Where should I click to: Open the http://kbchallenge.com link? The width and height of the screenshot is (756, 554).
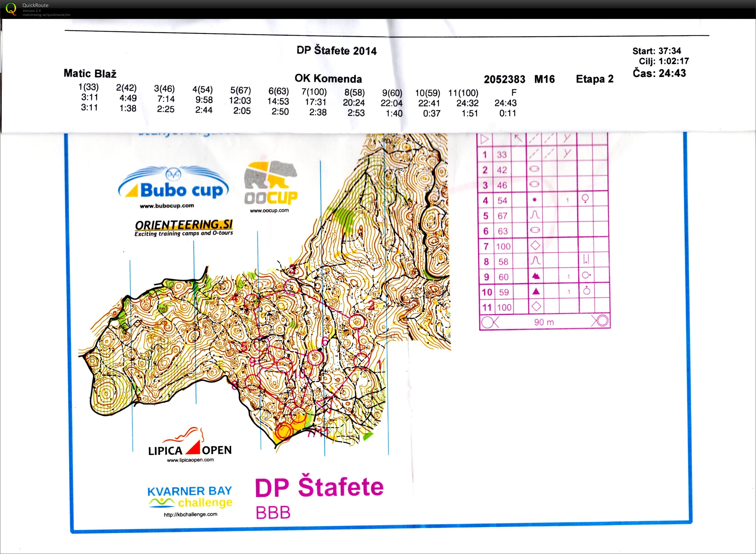point(190,515)
